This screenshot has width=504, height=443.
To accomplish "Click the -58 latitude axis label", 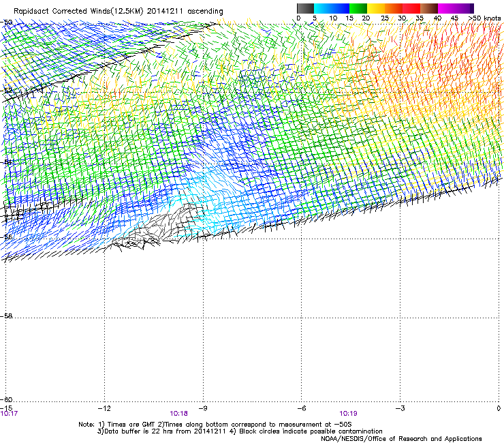I will point(6,316).
